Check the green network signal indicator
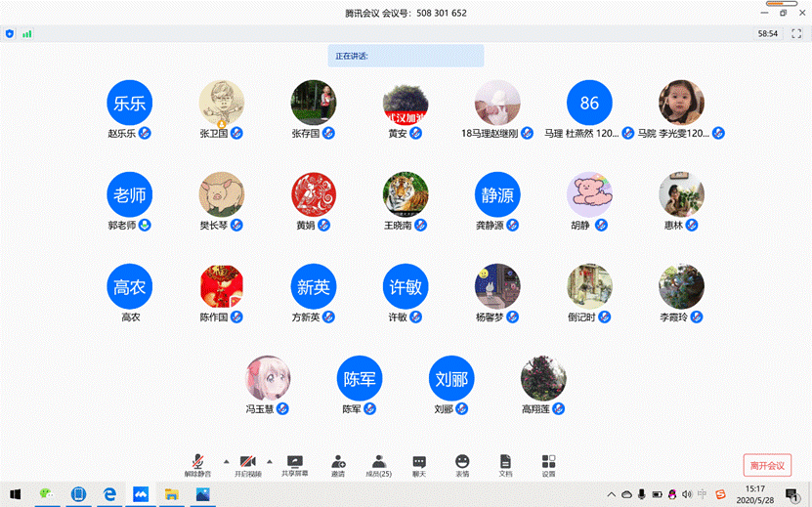This screenshot has height=507, width=812. (26, 33)
